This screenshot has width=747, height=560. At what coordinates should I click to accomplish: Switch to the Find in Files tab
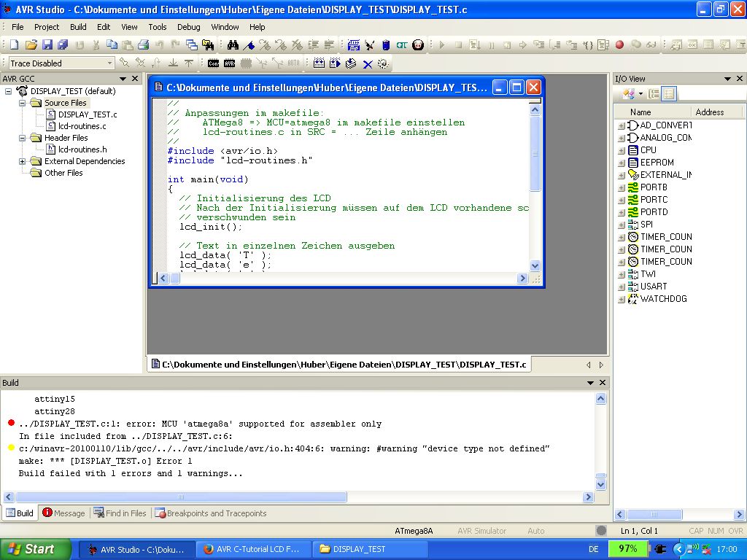point(120,513)
